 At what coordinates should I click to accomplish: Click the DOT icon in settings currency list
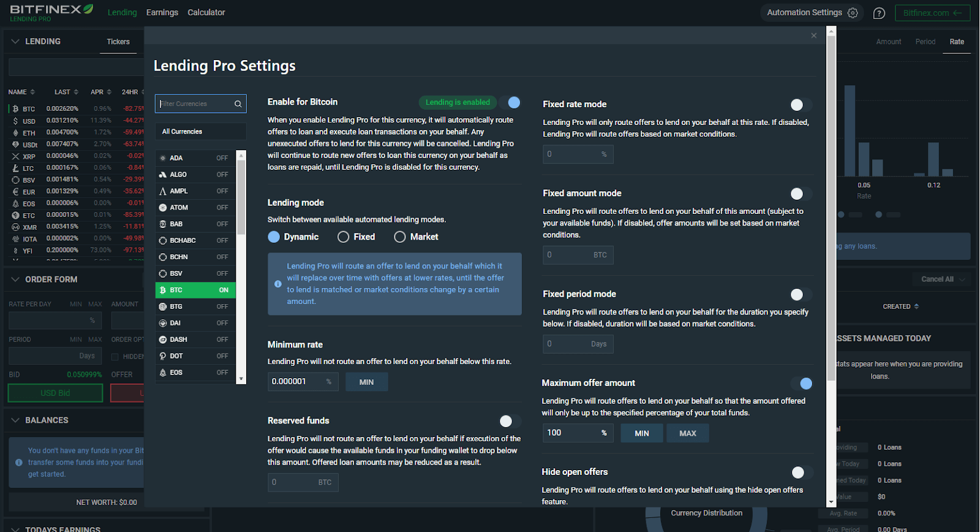pyautogui.click(x=163, y=356)
